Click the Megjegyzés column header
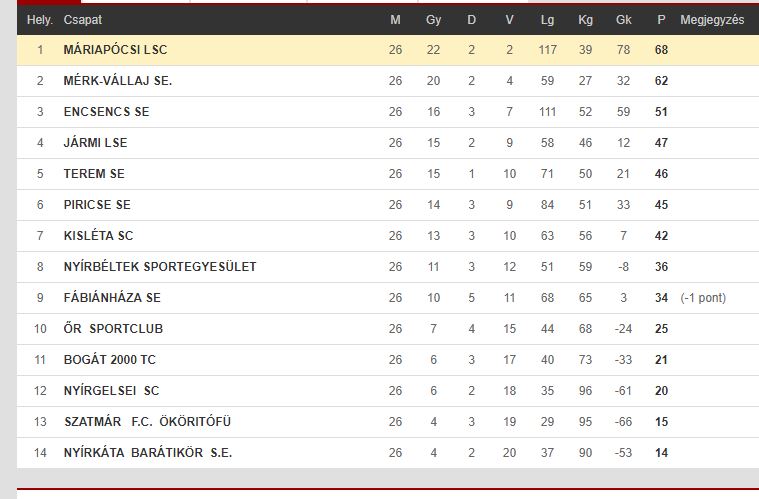Viewport: 759px width, 499px height. click(x=712, y=20)
